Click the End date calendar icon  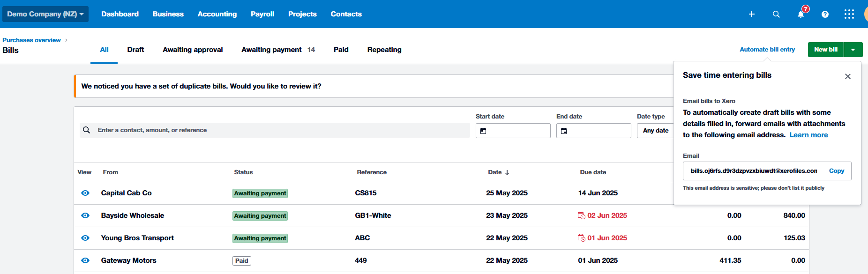point(564,131)
